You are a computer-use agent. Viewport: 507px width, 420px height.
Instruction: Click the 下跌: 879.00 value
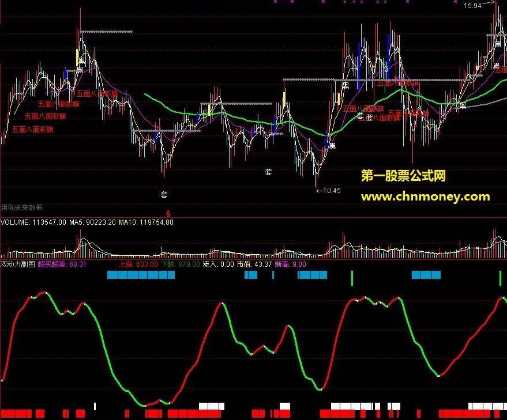click(181, 264)
